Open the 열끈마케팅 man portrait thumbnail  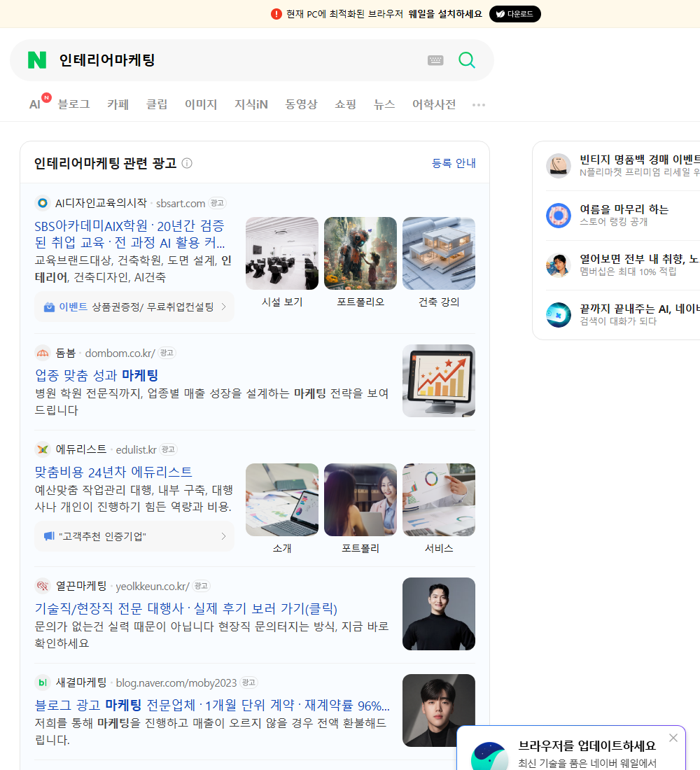point(439,614)
